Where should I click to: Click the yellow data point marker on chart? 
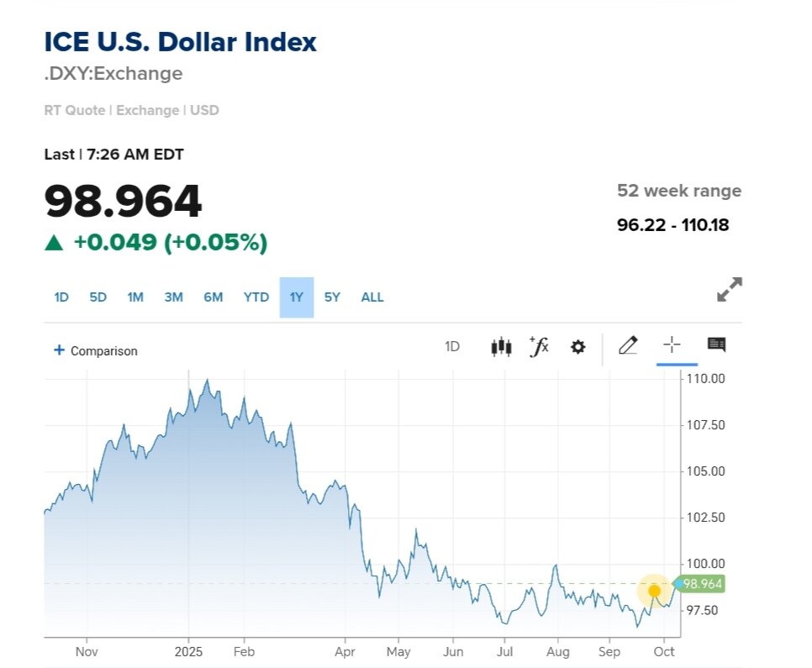tap(654, 591)
